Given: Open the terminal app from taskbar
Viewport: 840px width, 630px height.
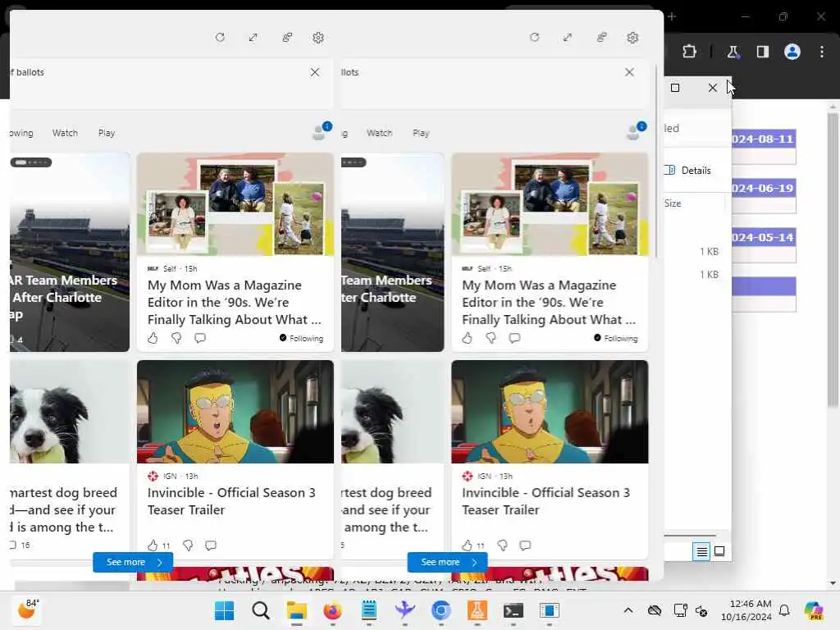Looking at the screenshot, I should click(x=514, y=610).
